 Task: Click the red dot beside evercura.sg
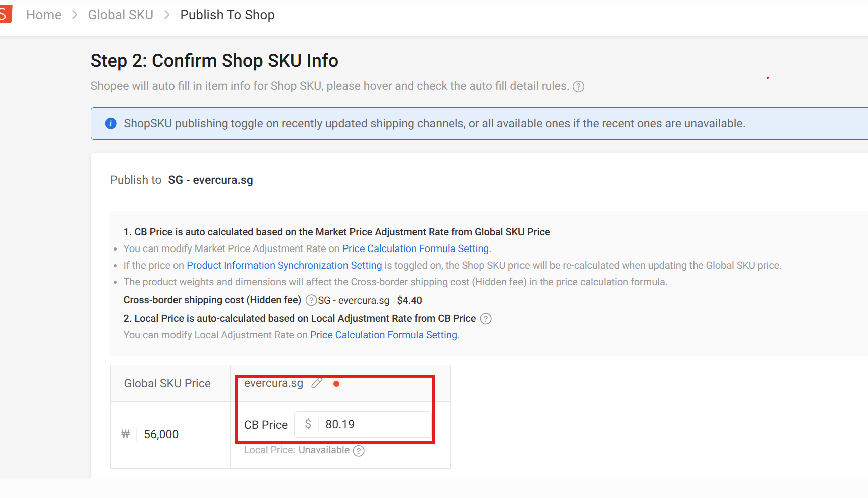[336, 384]
